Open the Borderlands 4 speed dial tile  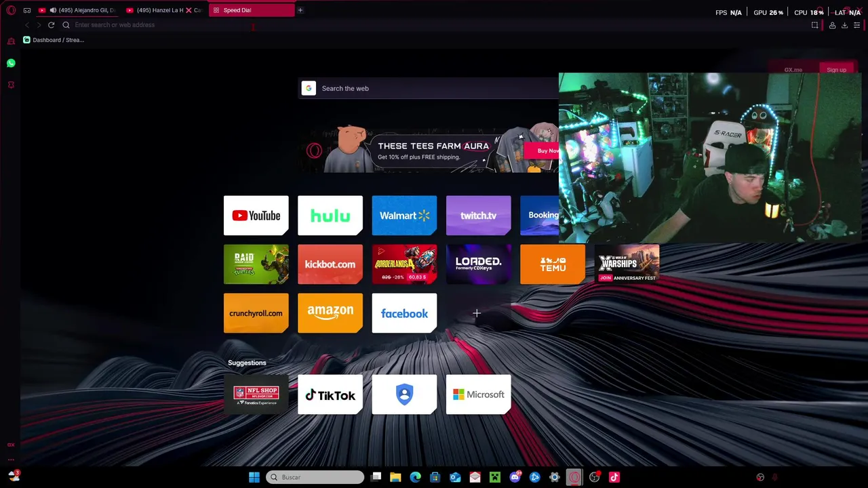click(404, 264)
